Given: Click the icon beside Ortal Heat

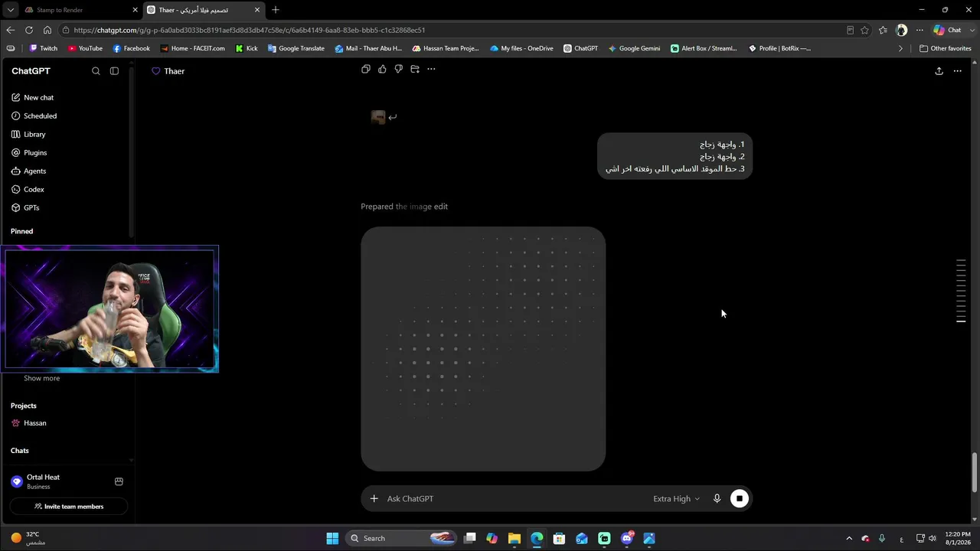Looking at the screenshot, I should pyautogui.click(x=119, y=481).
